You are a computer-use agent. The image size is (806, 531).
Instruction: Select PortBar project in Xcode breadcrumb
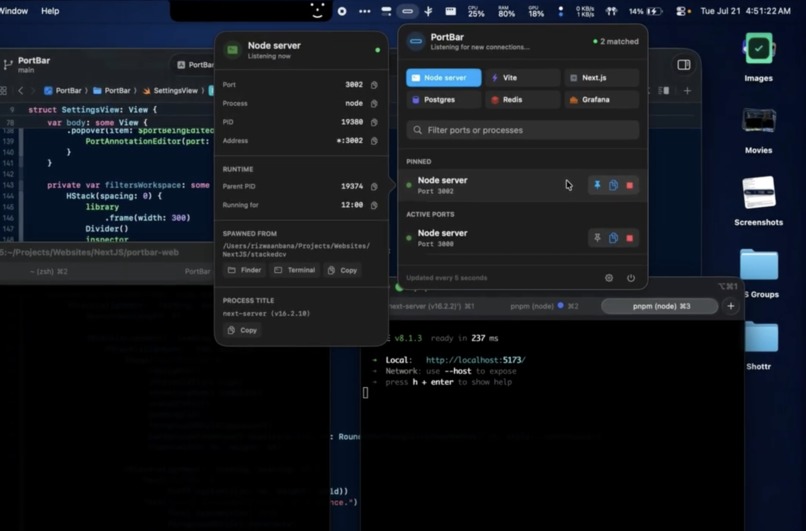tap(63, 90)
